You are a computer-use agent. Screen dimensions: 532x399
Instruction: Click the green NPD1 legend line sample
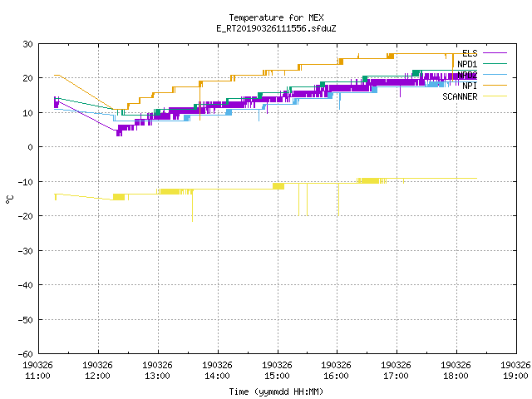[495, 63]
